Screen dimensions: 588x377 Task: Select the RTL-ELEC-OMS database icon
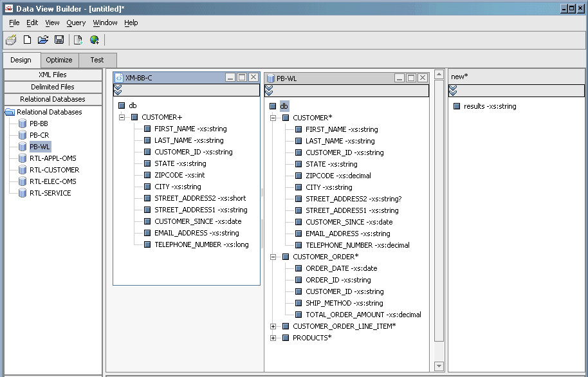coord(23,181)
